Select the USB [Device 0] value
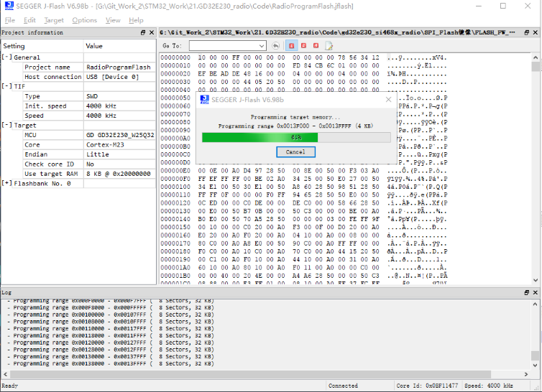The image size is (542, 392). coord(113,77)
